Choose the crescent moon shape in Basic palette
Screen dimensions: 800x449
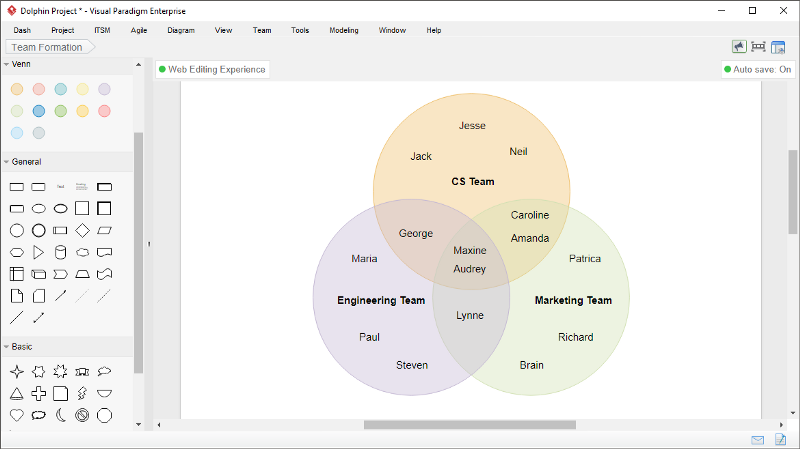point(60,415)
